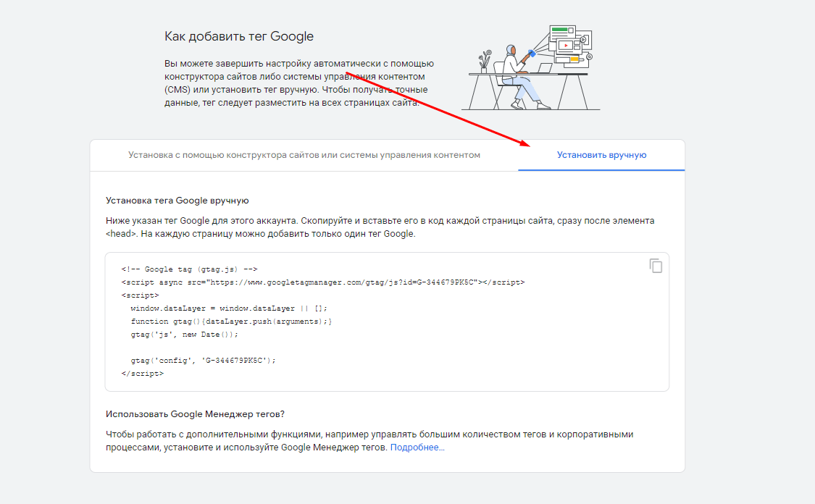Switch to the 'Установить вручную' tab
The image size is (815, 504).
click(x=601, y=155)
